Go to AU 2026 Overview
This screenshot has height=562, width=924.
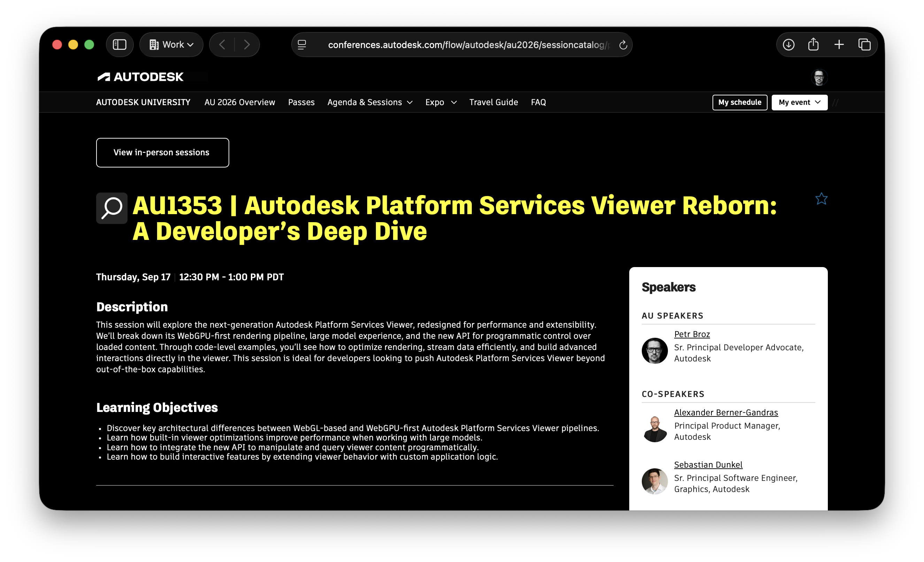click(240, 102)
